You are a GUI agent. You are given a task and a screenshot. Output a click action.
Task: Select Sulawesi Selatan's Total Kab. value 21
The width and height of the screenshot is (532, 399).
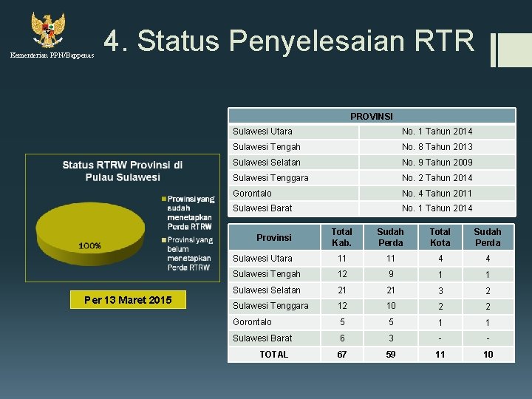pos(341,290)
